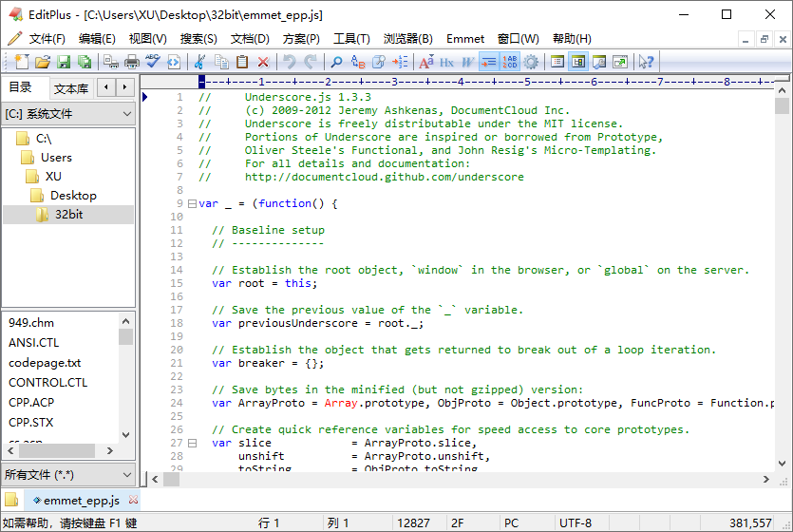
Task: Collapse code fold at line 9
Action: 192,203
